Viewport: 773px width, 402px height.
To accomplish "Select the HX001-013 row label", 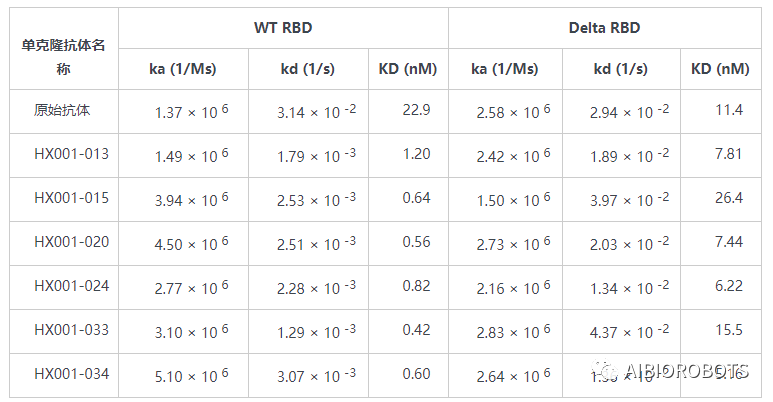I will coord(71,154).
